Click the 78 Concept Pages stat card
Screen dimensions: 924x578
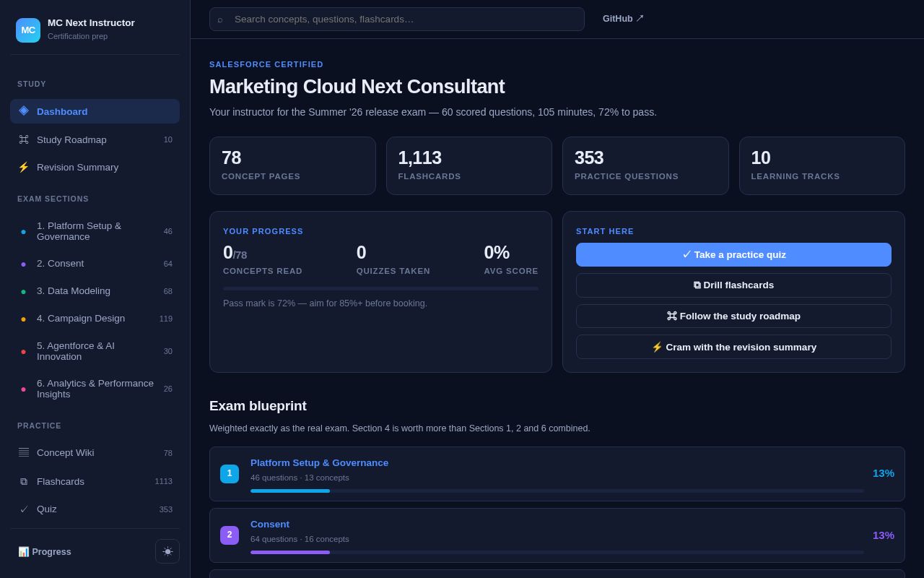pos(292,166)
